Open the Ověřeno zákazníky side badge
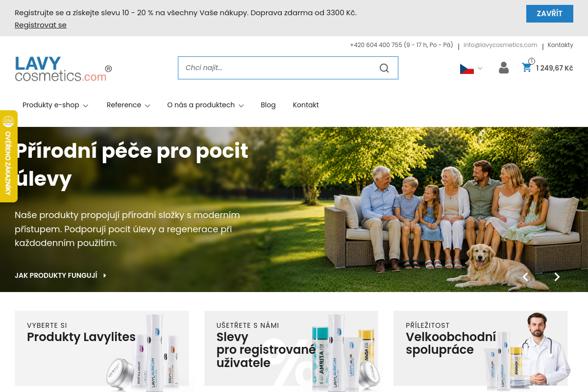The height and width of the screenshot is (392, 588). (8, 156)
